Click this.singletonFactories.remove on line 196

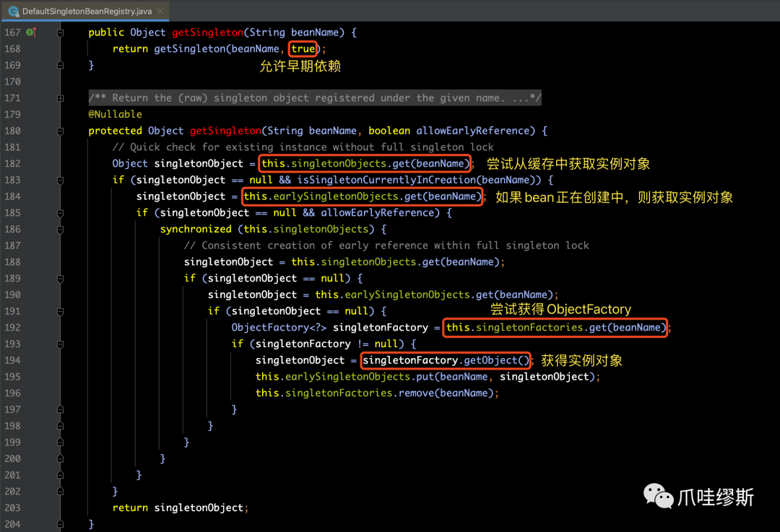pyautogui.click(x=344, y=393)
